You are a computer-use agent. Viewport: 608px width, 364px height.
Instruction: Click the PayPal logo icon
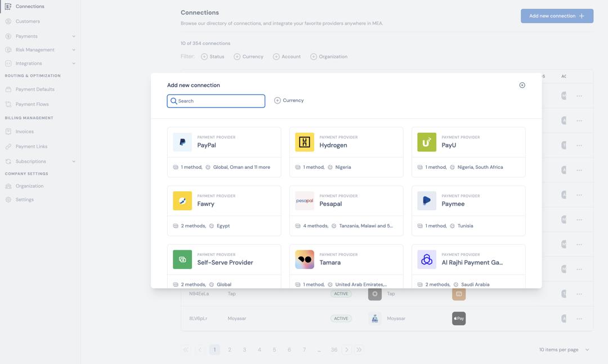coord(182,142)
